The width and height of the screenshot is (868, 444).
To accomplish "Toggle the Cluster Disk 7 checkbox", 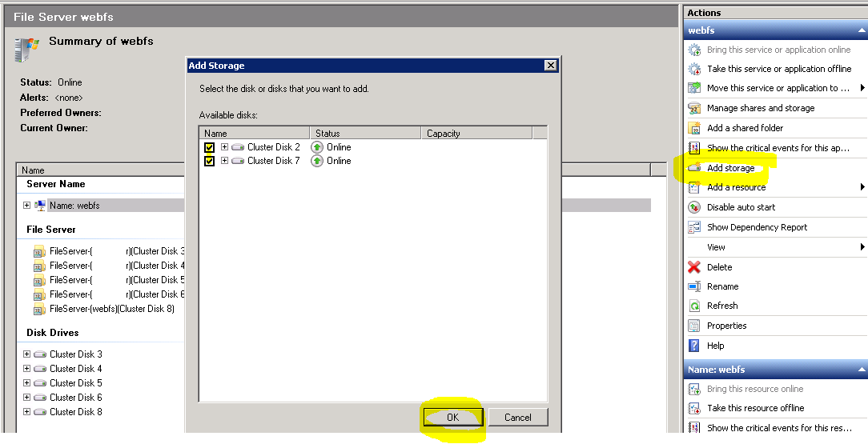I will point(209,161).
